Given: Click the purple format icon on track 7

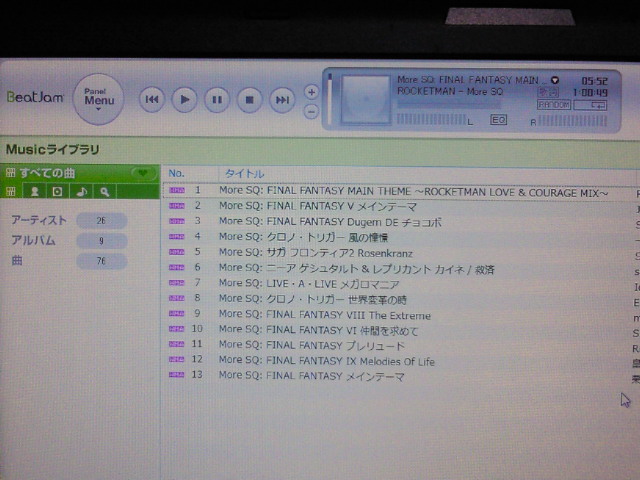Looking at the screenshot, I should pos(177,282).
